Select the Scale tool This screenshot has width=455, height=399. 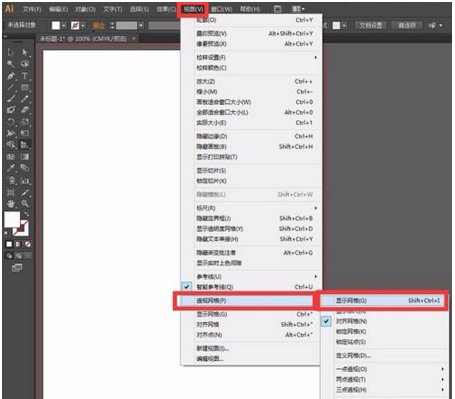tap(25, 122)
